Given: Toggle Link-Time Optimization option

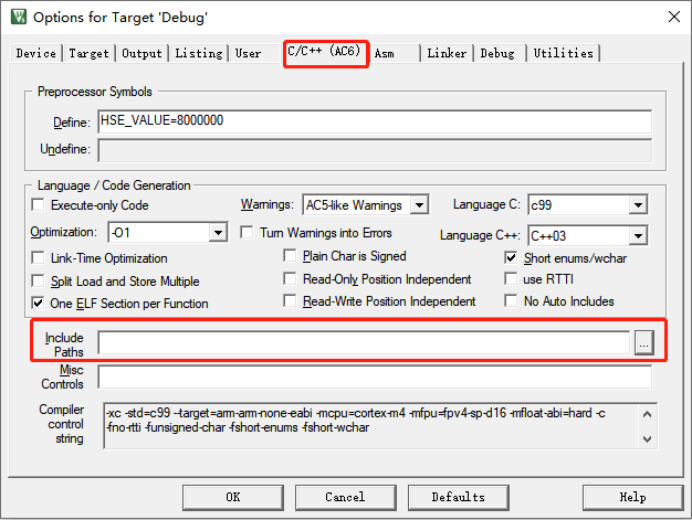Looking at the screenshot, I should 40,258.
